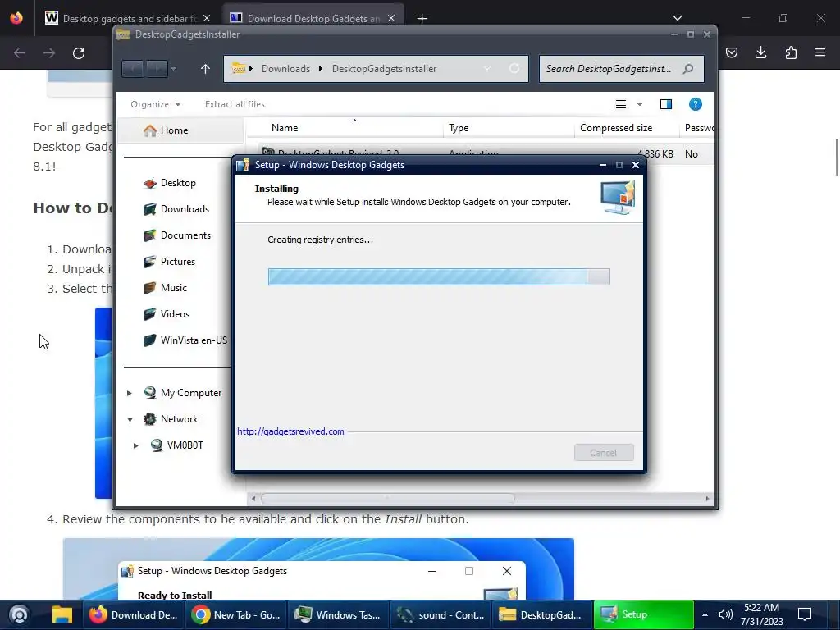
Task: Collapse the Network tree node arrow
Action: [130, 419]
